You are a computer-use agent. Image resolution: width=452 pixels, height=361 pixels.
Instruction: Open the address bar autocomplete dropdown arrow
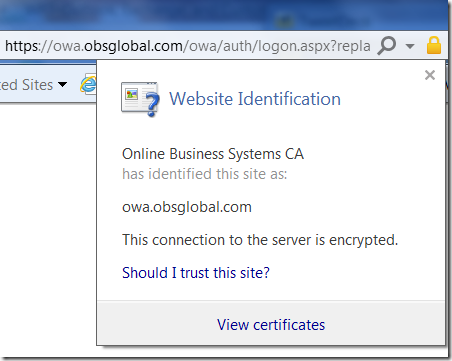pos(410,46)
